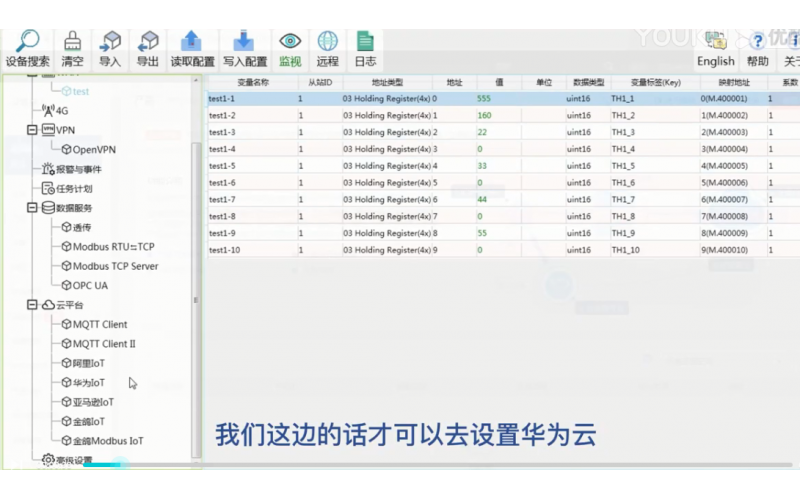Click 读取配置 read configuration icon
The width and height of the screenshot is (800, 500).
click(192, 42)
